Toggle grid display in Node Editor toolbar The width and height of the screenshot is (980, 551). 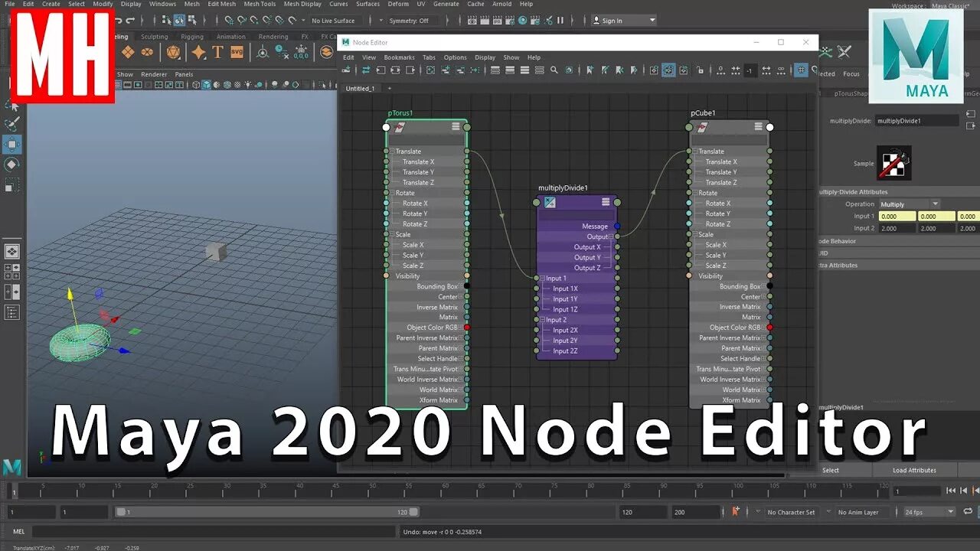[x=801, y=70]
